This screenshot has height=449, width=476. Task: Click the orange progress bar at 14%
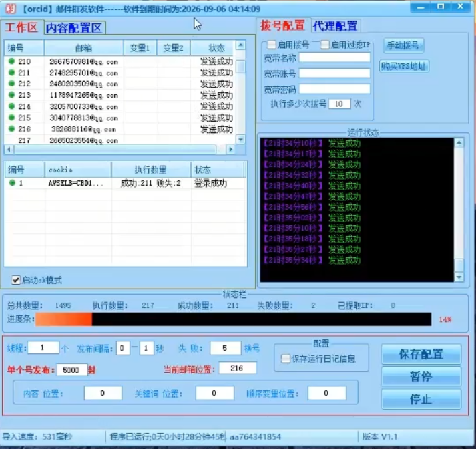64,320
